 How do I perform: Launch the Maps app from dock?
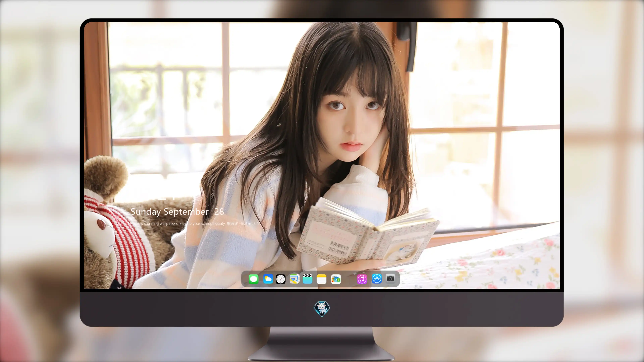(294, 279)
